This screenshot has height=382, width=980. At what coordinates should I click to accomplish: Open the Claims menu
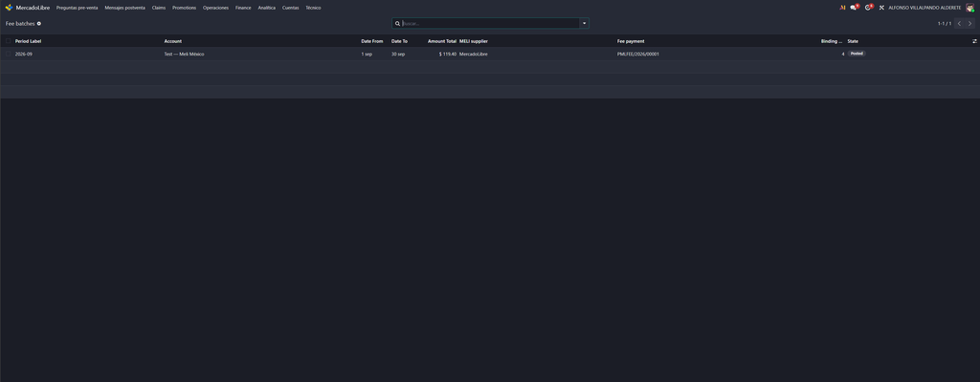159,8
